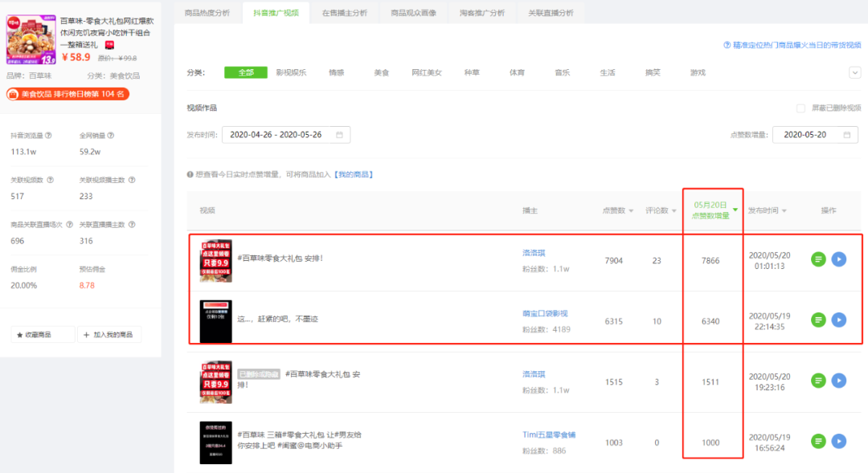Open 精准定位热门商品爆火当日的带货视频 link

pyautogui.click(x=797, y=45)
